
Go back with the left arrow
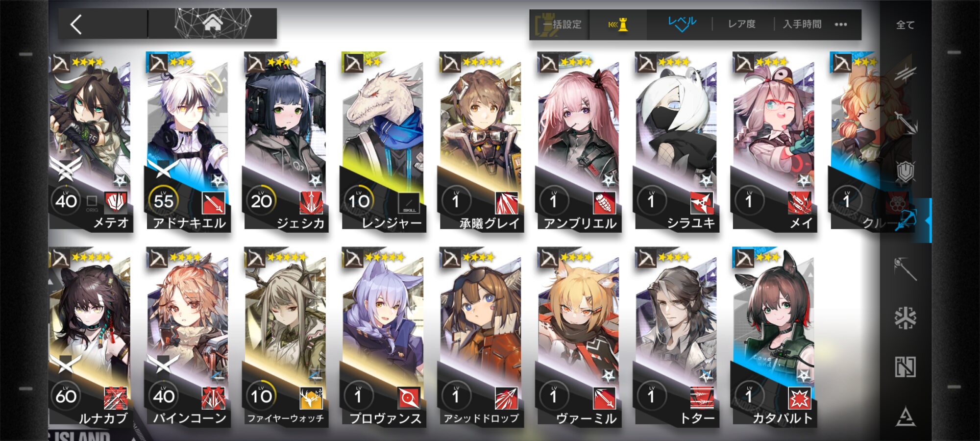pos(76,24)
